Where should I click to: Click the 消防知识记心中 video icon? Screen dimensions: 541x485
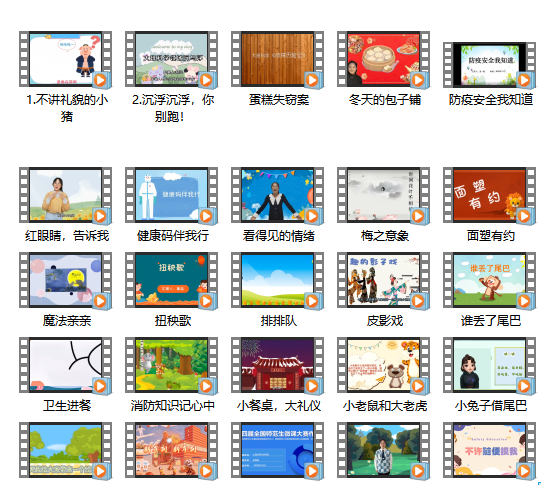click(171, 365)
